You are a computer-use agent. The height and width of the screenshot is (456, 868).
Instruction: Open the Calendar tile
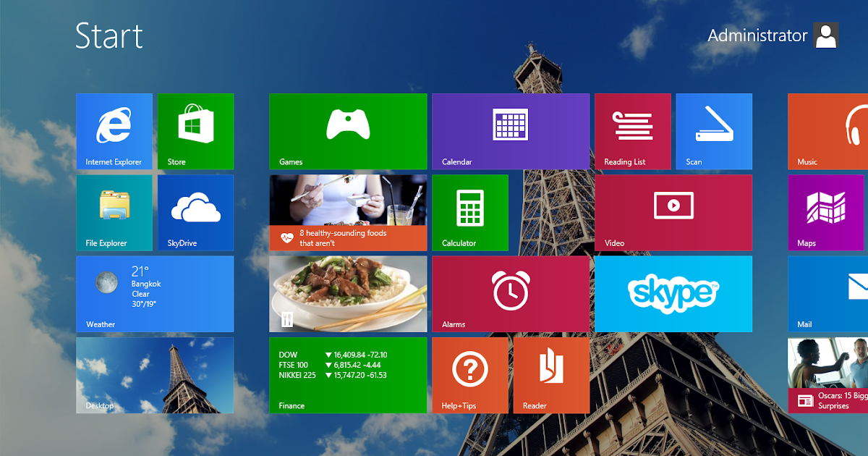tap(511, 132)
